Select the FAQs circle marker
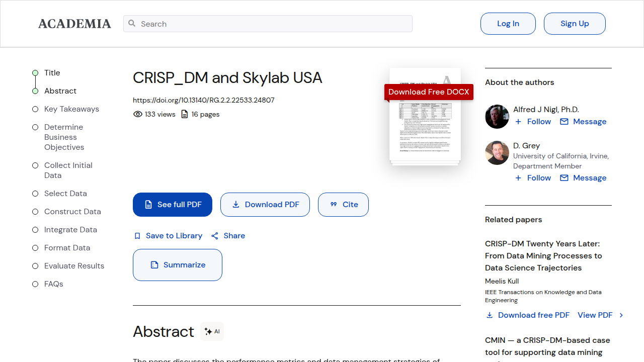Viewport: 644px width, 362px height. (x=35, y=284)
